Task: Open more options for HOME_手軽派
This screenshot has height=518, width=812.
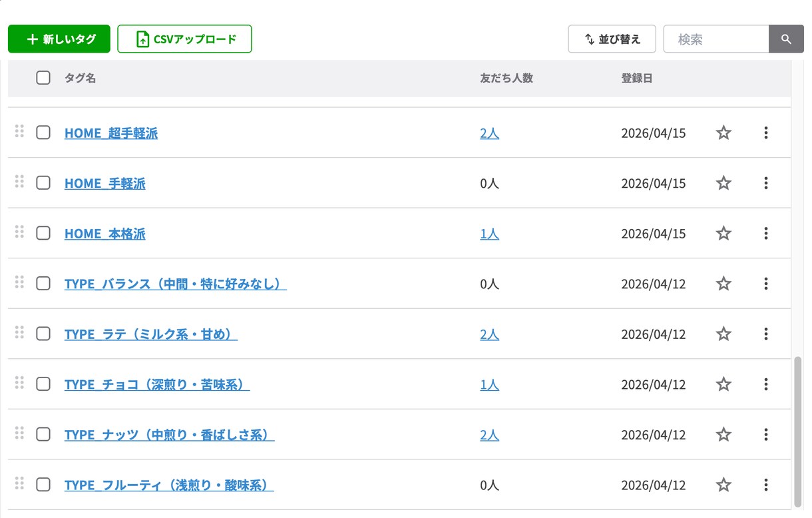Action: tap(766, 183)
